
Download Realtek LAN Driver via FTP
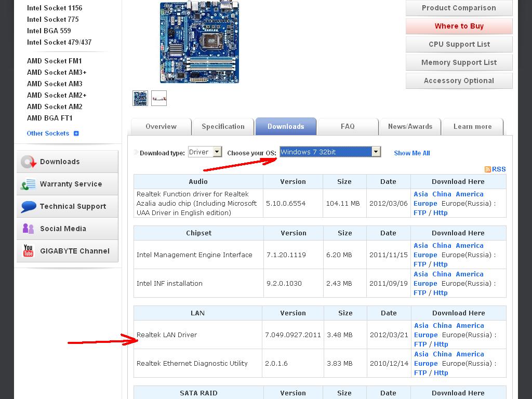(x=420, y=344)
